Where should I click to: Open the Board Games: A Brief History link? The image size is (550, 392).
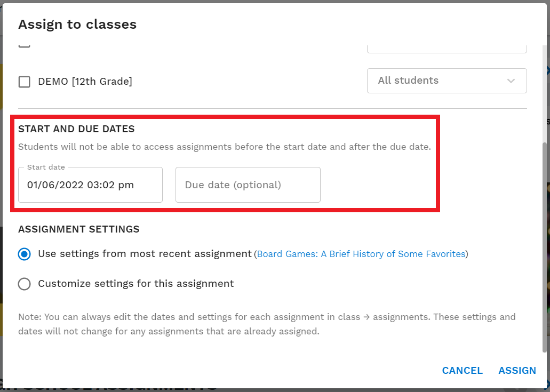[x=361, y=254]
